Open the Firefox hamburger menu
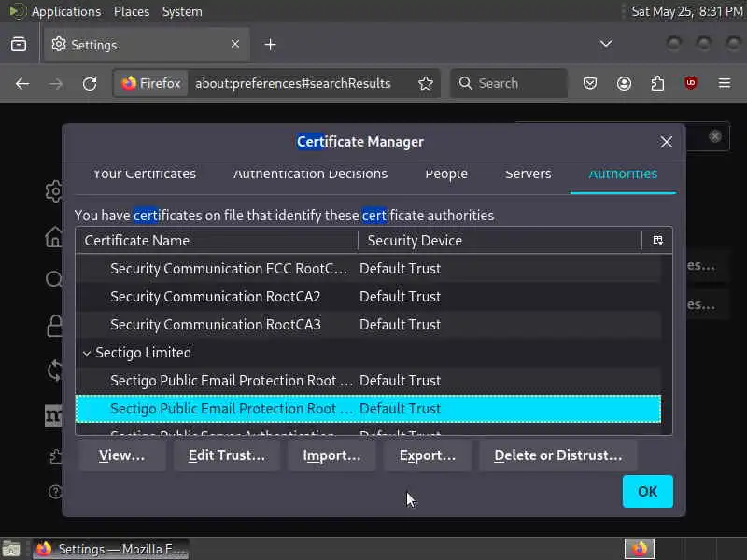The width and height of the screenshot is (747, 560). pos(725,83)
